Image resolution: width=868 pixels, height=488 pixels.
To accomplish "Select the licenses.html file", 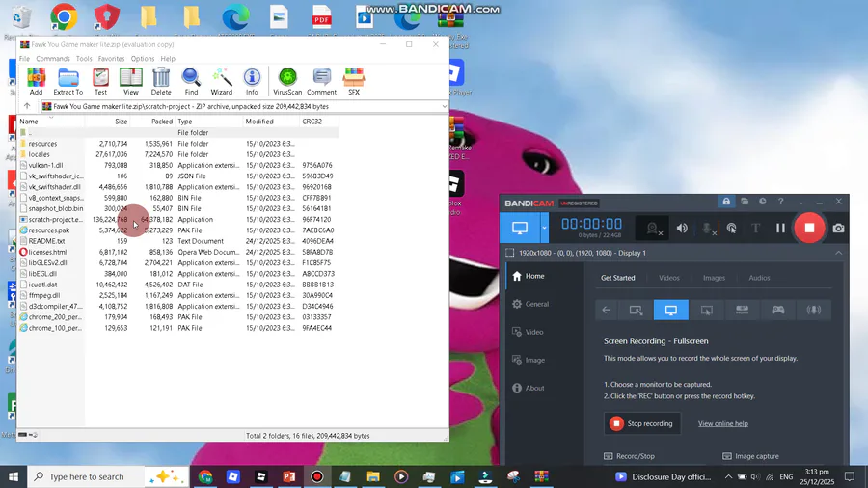I will (178, 252).
